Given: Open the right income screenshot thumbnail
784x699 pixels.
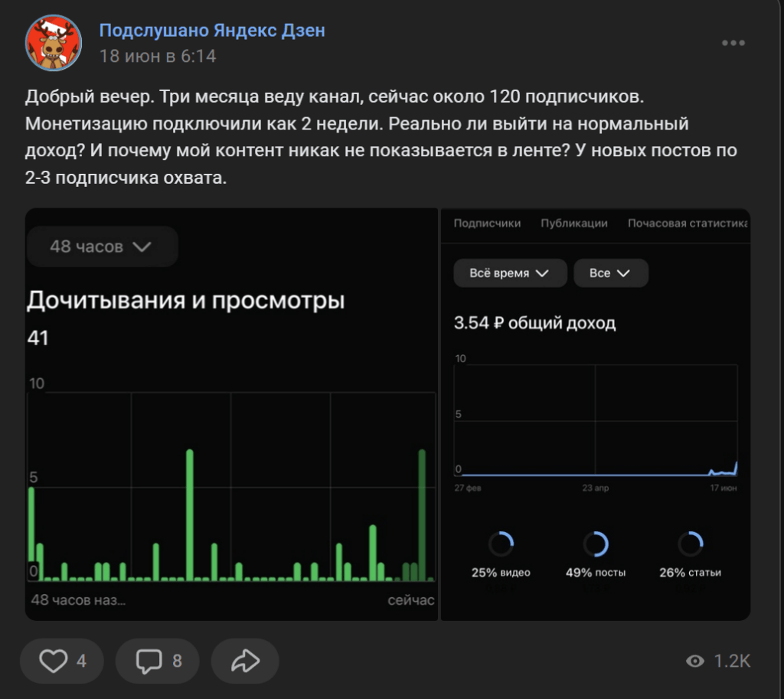Looking at the screenshot, I should click(x=596, y=414).
